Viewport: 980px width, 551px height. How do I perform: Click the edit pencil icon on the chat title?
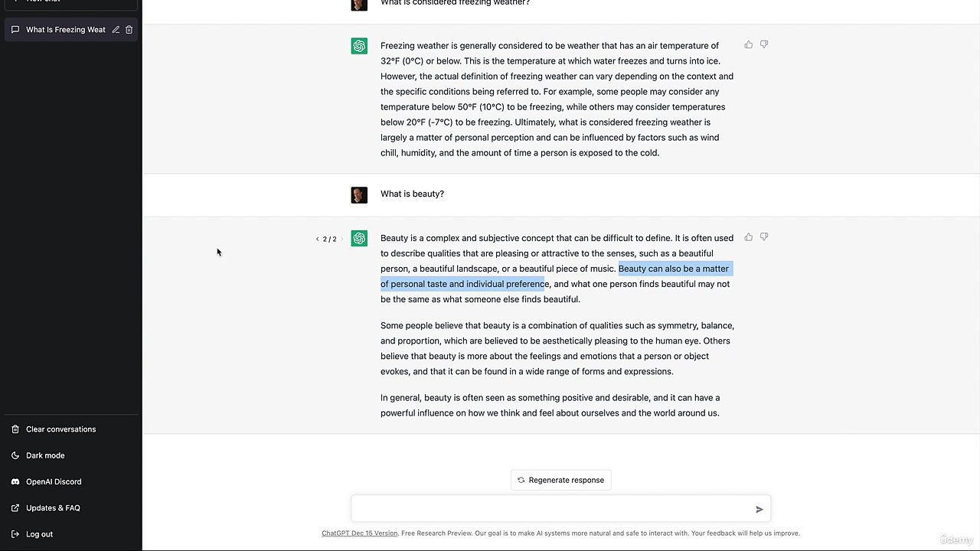(x=116, y=30)
